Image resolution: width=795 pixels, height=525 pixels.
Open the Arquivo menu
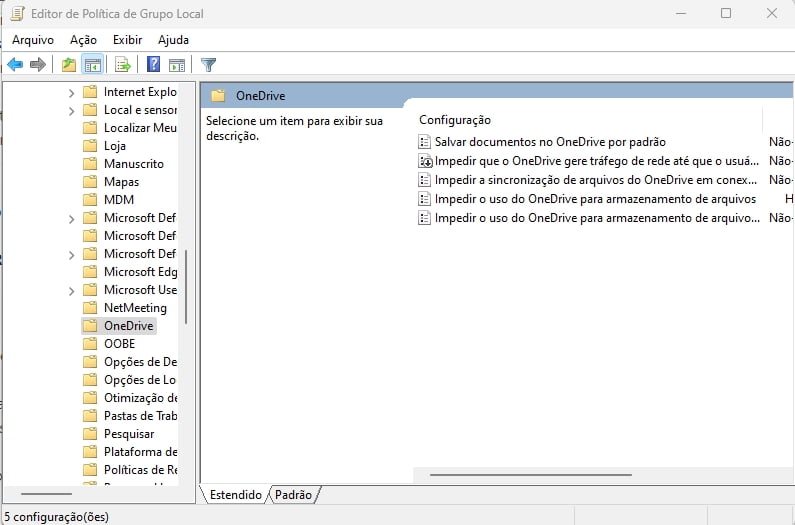tap(33, 40)
